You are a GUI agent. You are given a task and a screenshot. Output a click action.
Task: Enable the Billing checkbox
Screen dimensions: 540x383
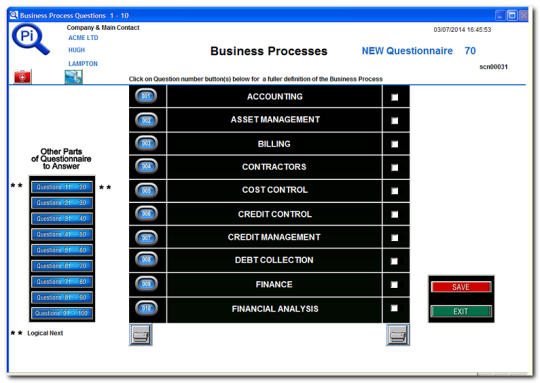coord(395,144)
